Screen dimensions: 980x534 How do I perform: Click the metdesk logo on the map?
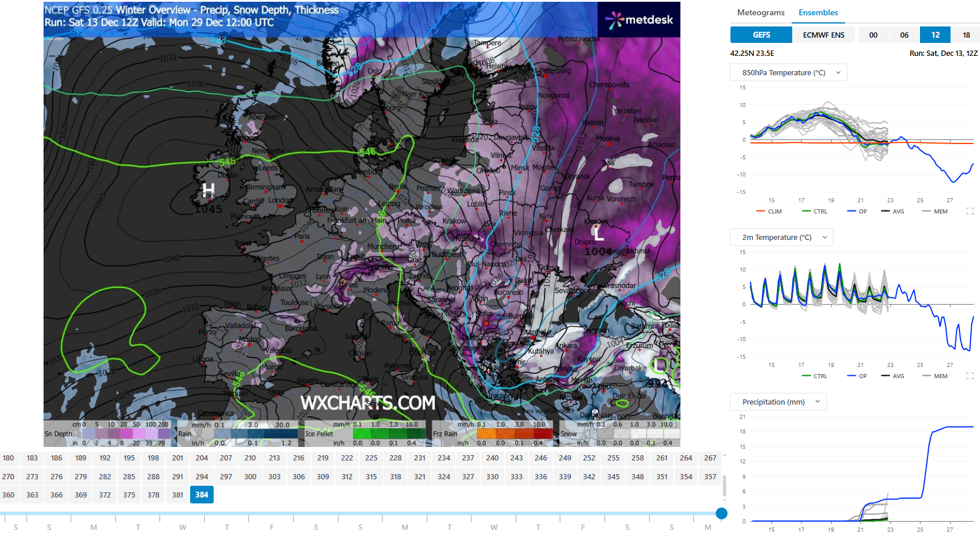click(639, 20)
